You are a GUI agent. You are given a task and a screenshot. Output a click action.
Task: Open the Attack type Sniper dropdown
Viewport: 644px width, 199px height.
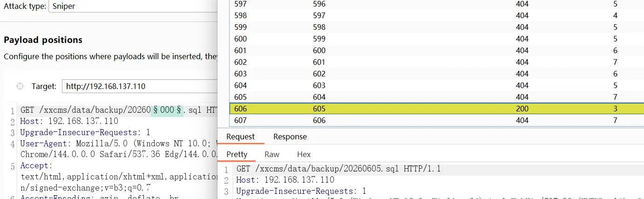133,7
